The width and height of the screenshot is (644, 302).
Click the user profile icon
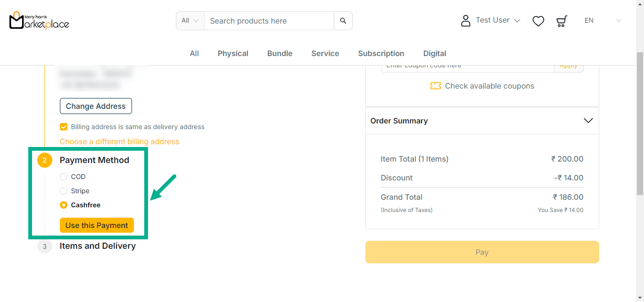point(466,21)
